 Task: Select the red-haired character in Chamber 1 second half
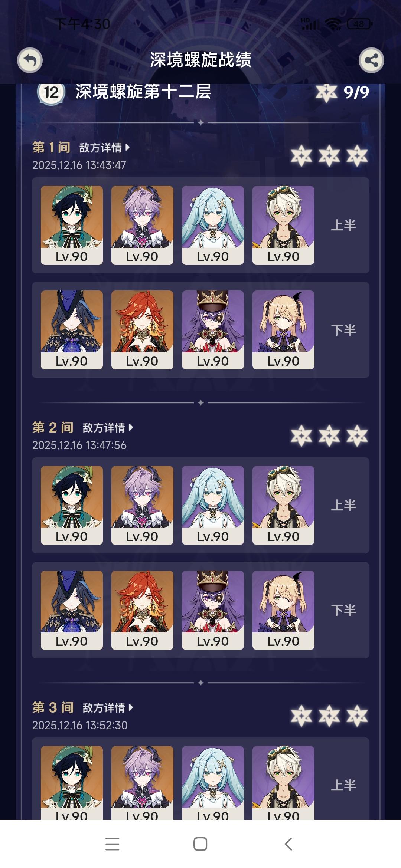point(142,330)
